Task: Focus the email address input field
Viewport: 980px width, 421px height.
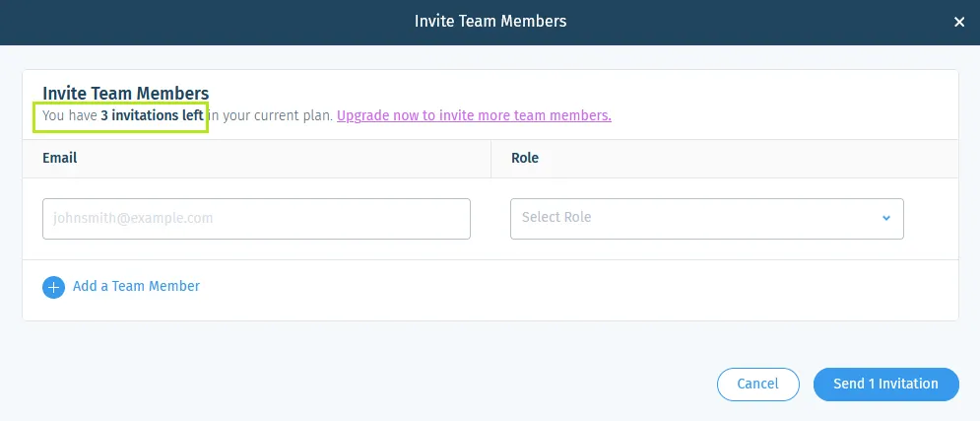Action: tap(256, 218)
